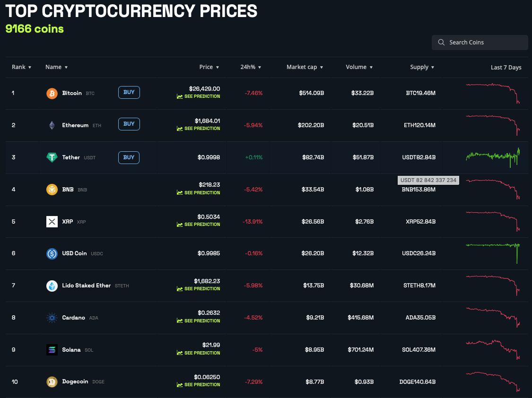Open SEE PREDICTION link for Cardano
Viewport: 532px width, 398px height.
(202, 320)
